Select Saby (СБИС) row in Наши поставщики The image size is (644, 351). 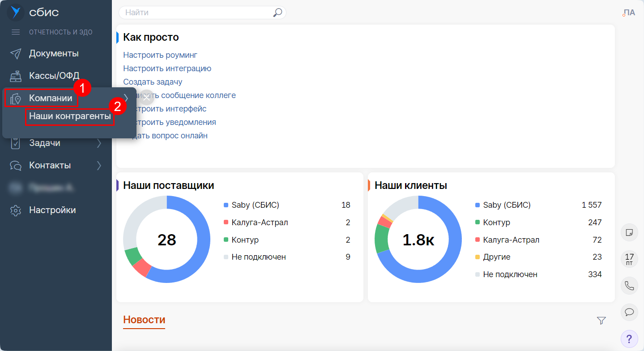coord(287,205)
